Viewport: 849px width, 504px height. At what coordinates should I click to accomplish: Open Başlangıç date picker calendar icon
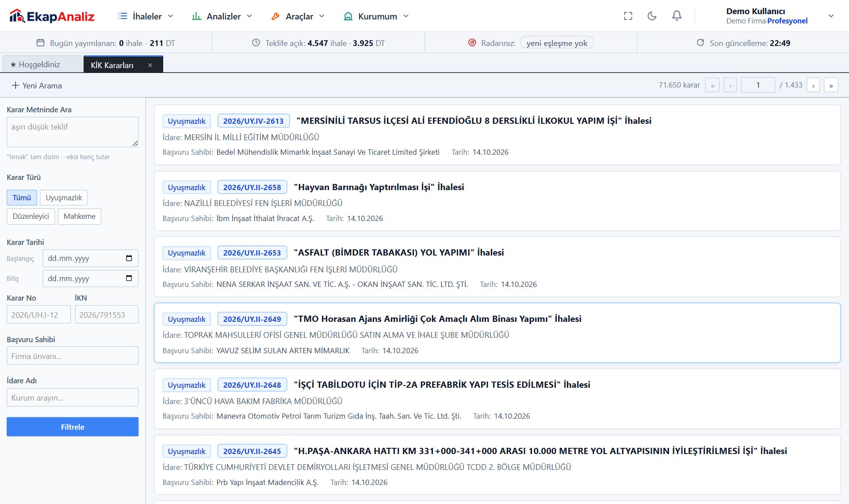[129, 258]
